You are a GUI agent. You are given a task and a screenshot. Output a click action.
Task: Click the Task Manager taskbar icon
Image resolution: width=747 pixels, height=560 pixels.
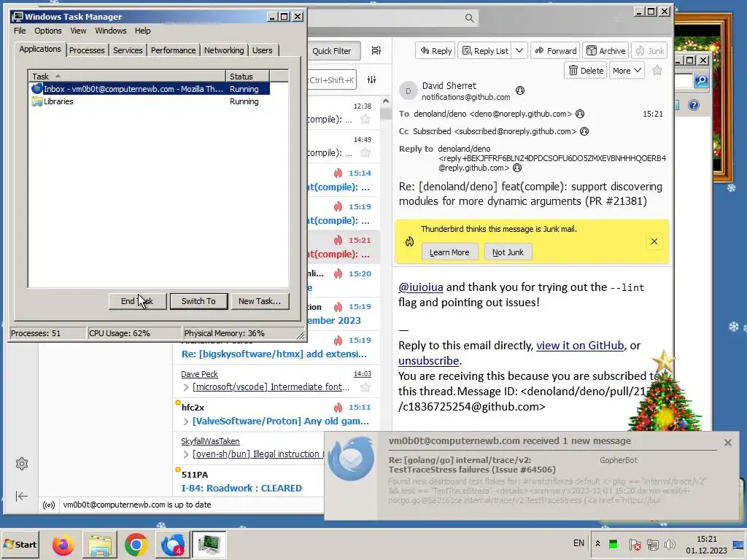209,544
